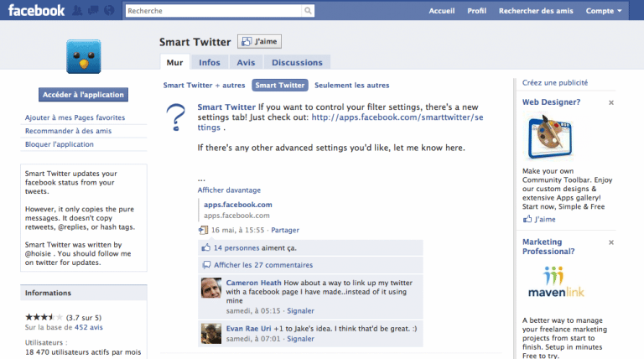Focus the Recherche search field
The height and width of the screenshot is (359, 644).
tap(214, 11)
